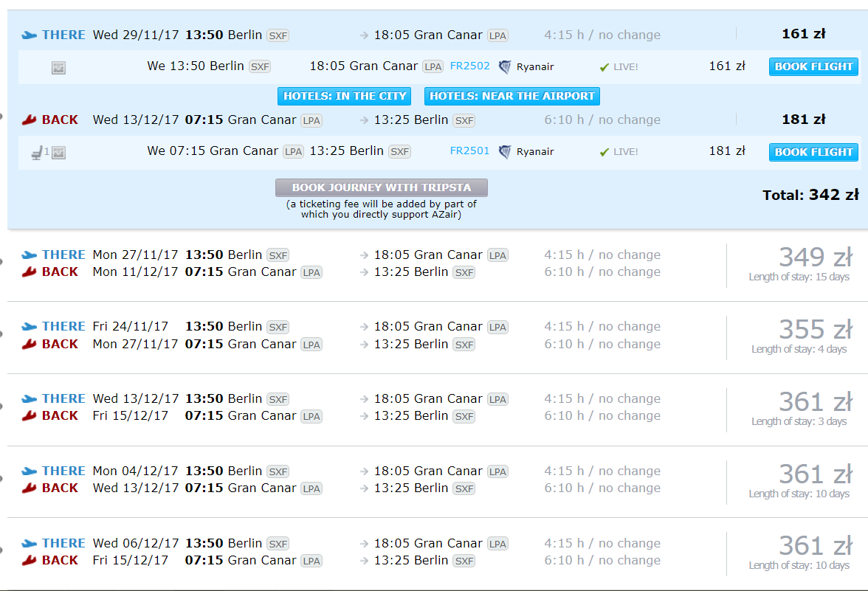Screen dimensions: 868x591
Task: Select the 349 zł price result
Action: (x=816, y=258)
